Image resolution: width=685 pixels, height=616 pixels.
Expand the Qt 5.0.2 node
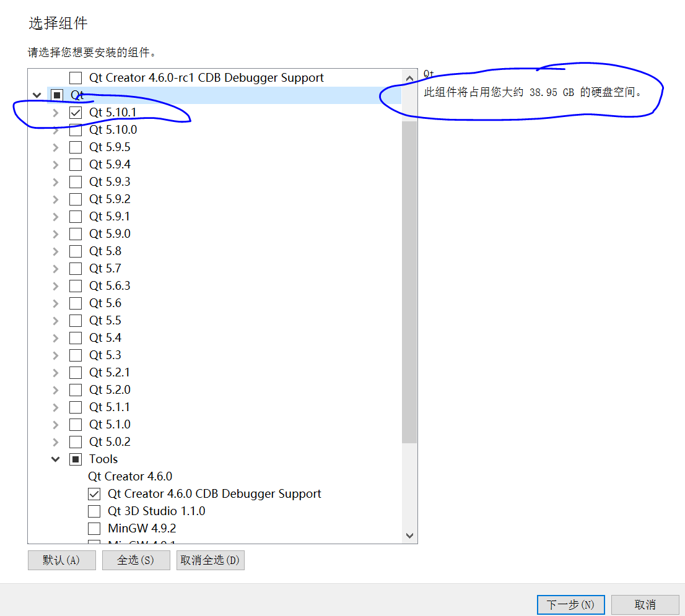point(56,442)
